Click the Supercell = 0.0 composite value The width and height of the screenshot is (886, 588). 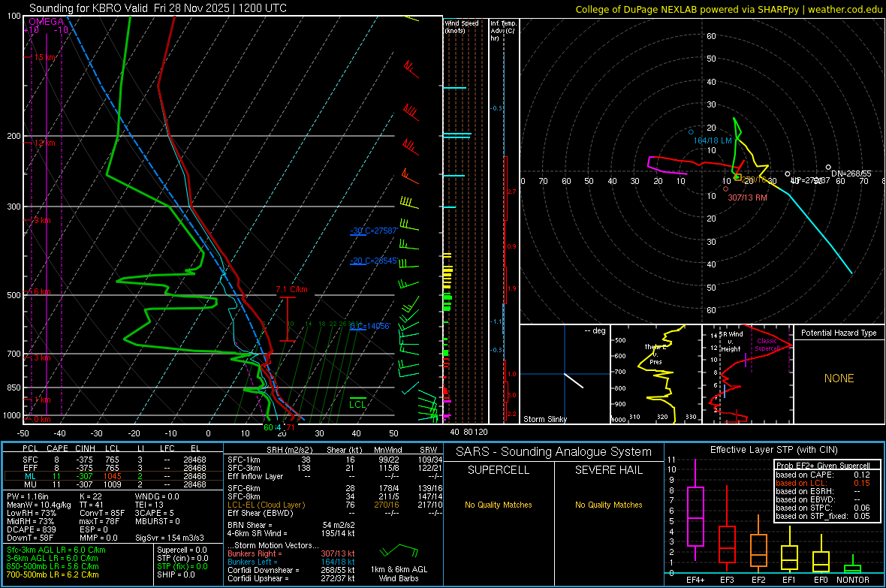pyautogui.click(x=182, y=550)
